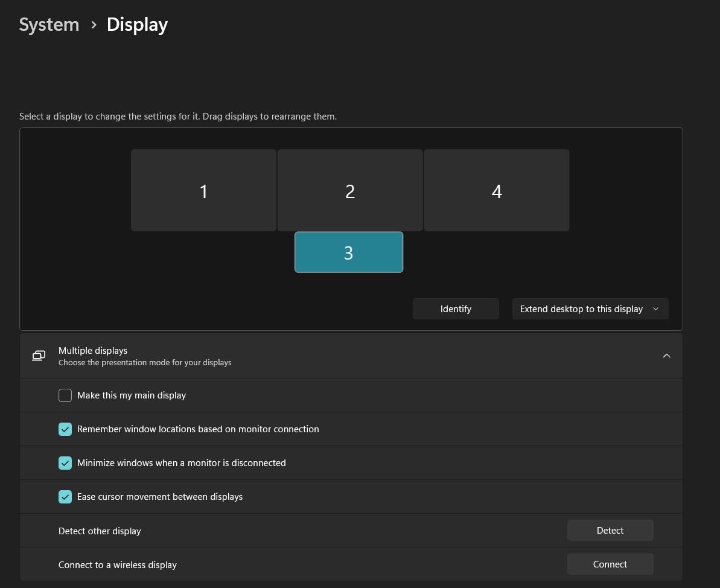Click the breadcrumb chevron separator after System
Viewport: 720px width, 588px height.
pyautogui.click(x=94, y=25)
